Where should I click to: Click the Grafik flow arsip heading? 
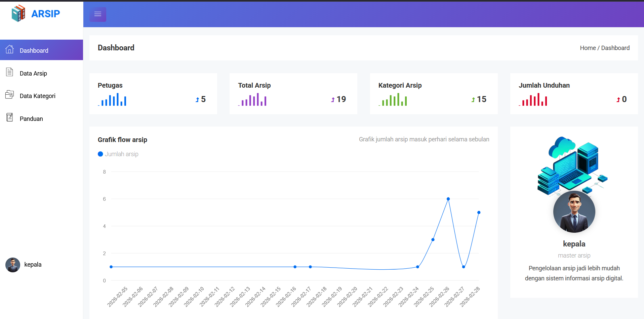122,140
